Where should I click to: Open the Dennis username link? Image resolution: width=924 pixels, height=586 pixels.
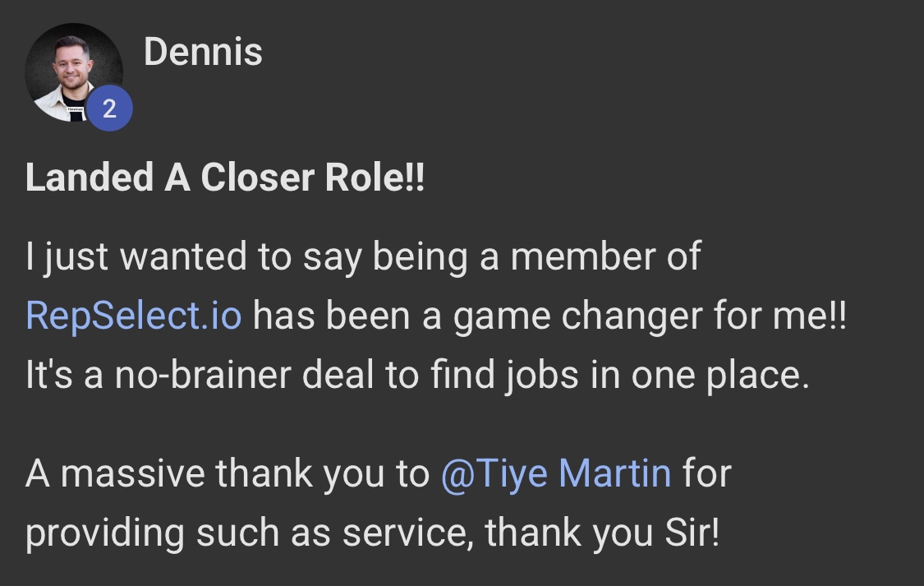(203, 53)
